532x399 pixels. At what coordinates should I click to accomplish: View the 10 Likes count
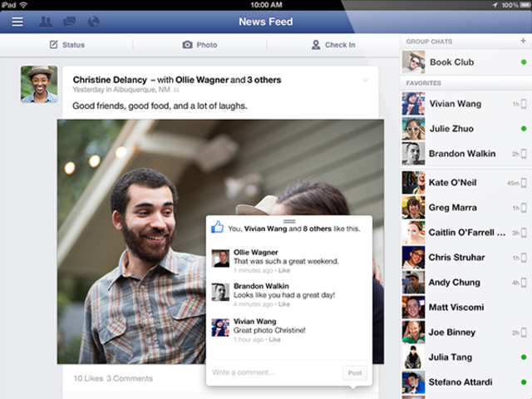coord(88,378)
